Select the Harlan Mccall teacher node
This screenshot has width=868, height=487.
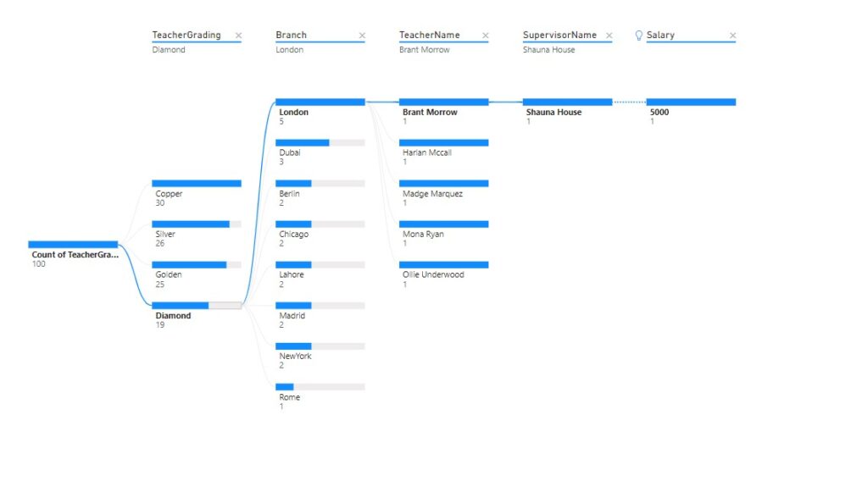coord(443,152)
